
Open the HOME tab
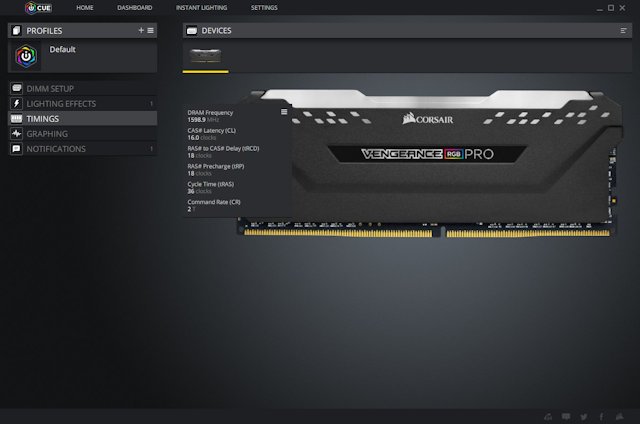(x=84, y=8)
